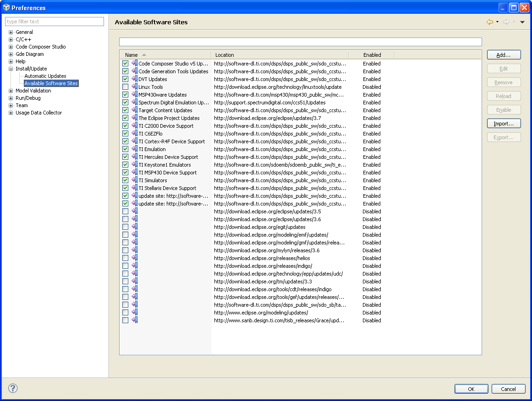Click the type filter text field

tap(54, 21)
